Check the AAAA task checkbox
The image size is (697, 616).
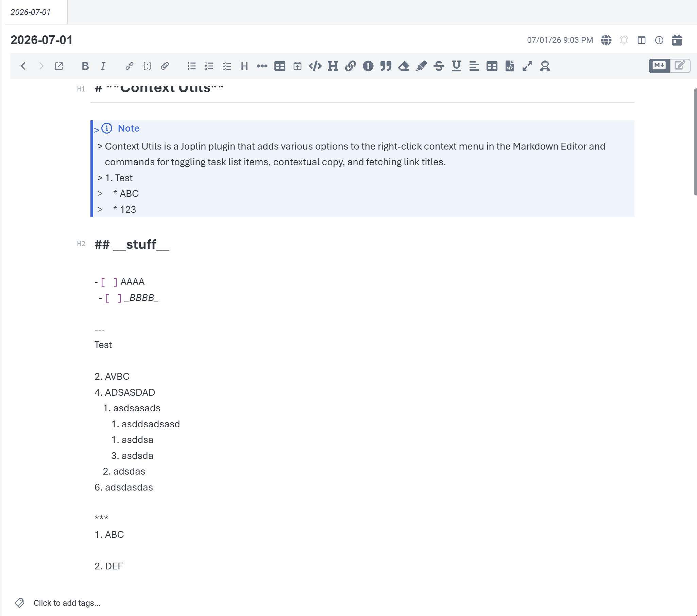click(x=109, y=282)
